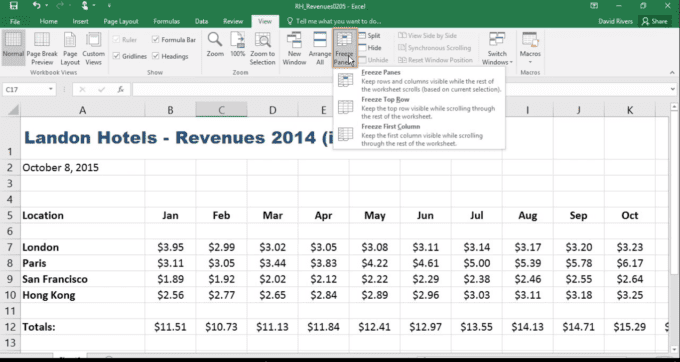Click the formula bar fx insert function icon

tap(121, 90)
